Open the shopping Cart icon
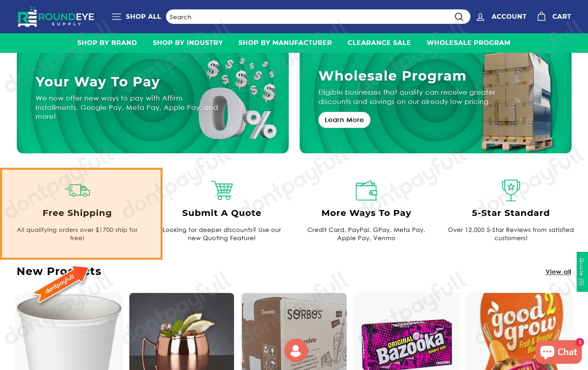 point(541,16)
